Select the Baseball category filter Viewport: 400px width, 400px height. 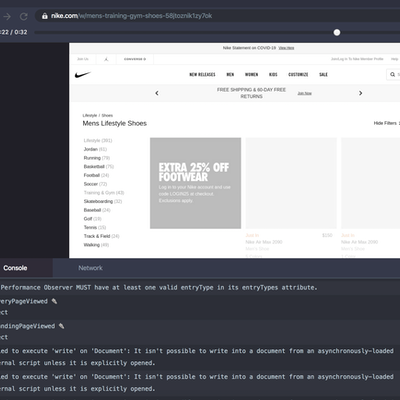point(97,210)
